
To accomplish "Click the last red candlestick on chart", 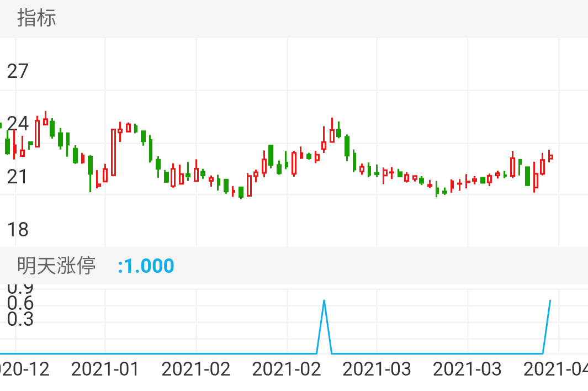I will [550, 157].
